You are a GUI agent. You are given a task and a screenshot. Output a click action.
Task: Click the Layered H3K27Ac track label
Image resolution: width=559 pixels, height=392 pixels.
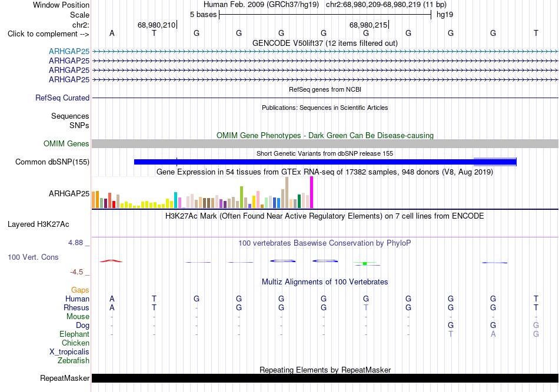pyautogui.click(x=38, y=225)
